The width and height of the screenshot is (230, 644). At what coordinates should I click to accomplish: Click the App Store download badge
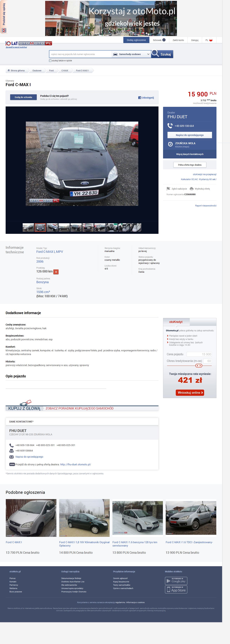[x=176, y=590]
